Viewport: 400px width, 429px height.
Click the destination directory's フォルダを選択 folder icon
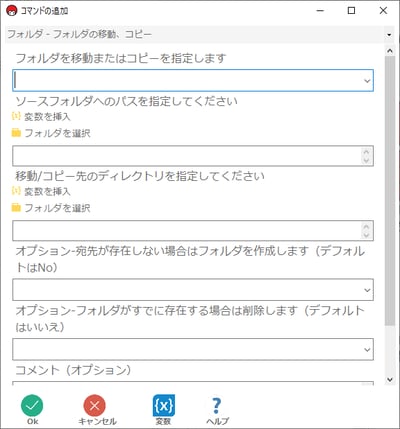[x=16, y=208]
